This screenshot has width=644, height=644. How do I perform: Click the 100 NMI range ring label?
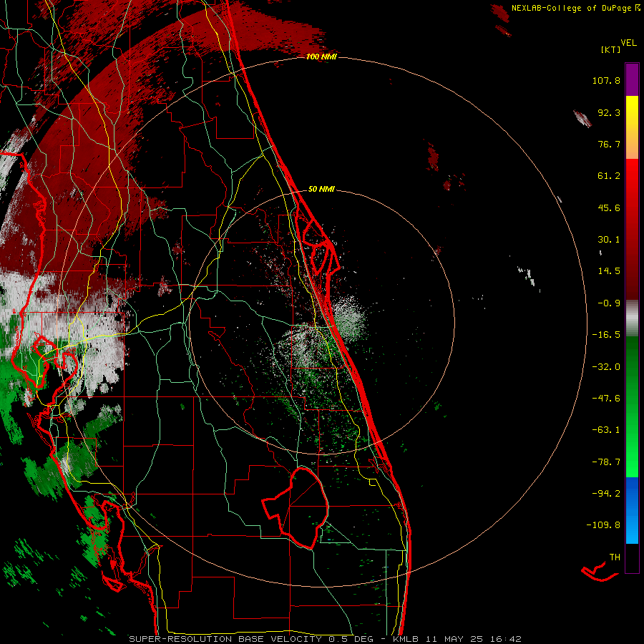(321, 57)
